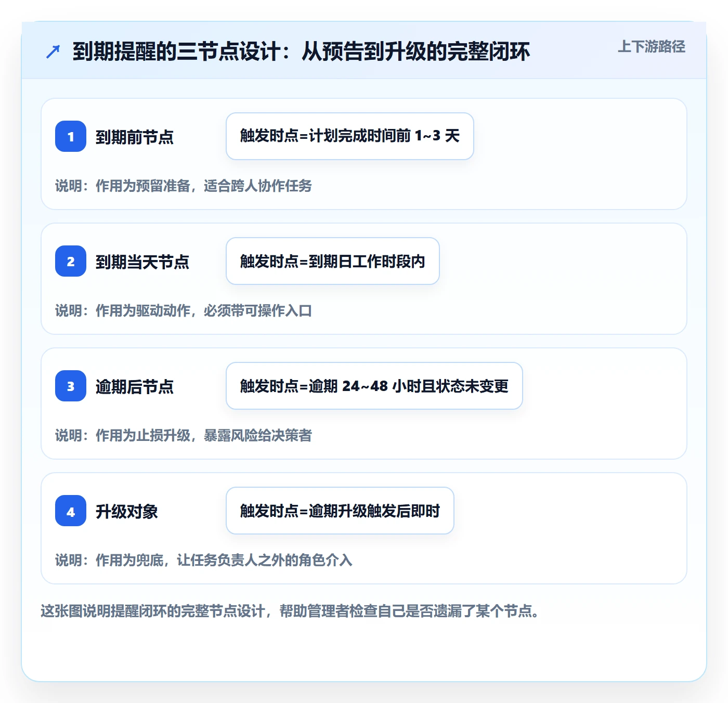Click the blue number 2 badge
Image resolution: width=728 pixels, height=703 pixels.
pos(71,261)
